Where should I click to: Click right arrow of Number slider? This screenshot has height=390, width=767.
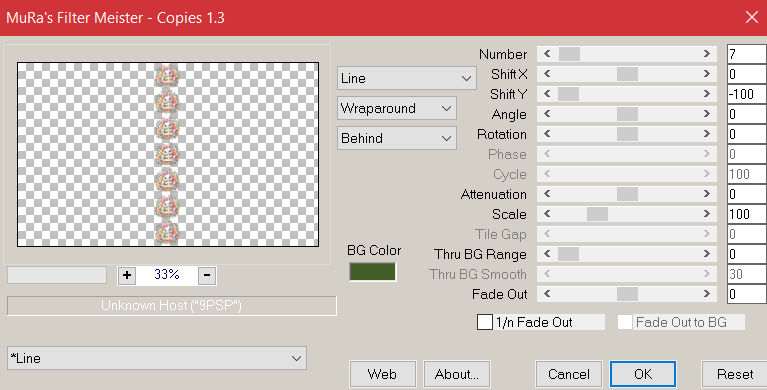point(707,54)
